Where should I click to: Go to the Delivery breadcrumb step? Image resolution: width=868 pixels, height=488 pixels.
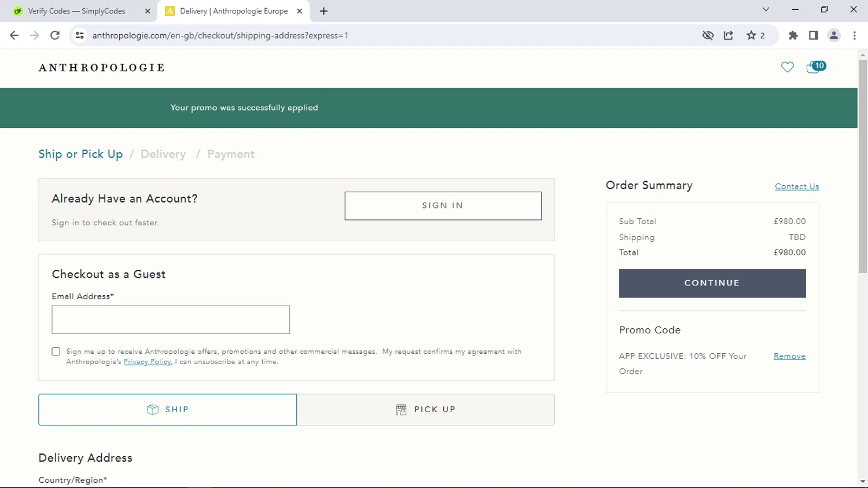point(163,154)
